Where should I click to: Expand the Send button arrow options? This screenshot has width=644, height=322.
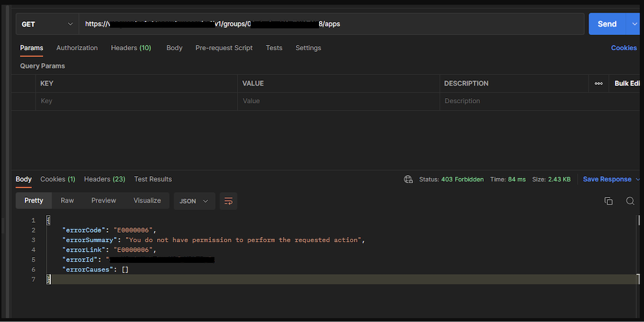pyautogui.click(x=635, y=24)
